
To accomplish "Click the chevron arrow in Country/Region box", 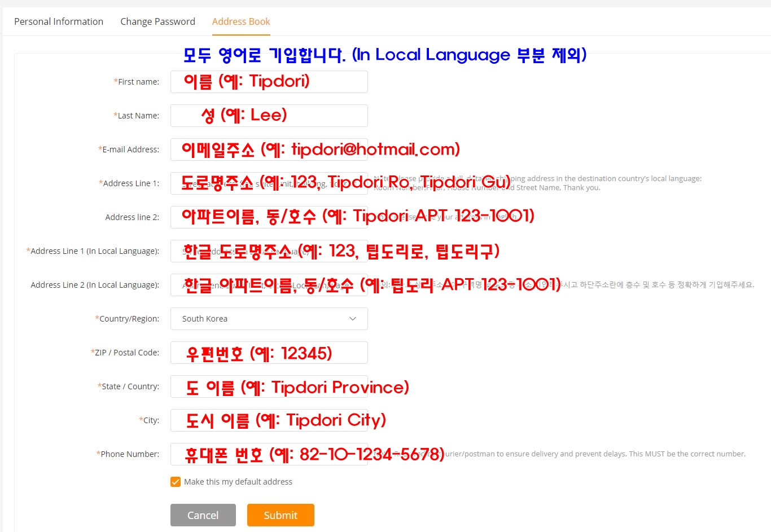I will (353, 319).
